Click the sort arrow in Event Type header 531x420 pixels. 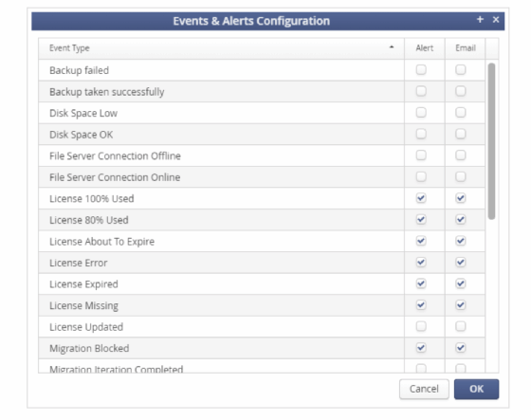coord(392,47)
